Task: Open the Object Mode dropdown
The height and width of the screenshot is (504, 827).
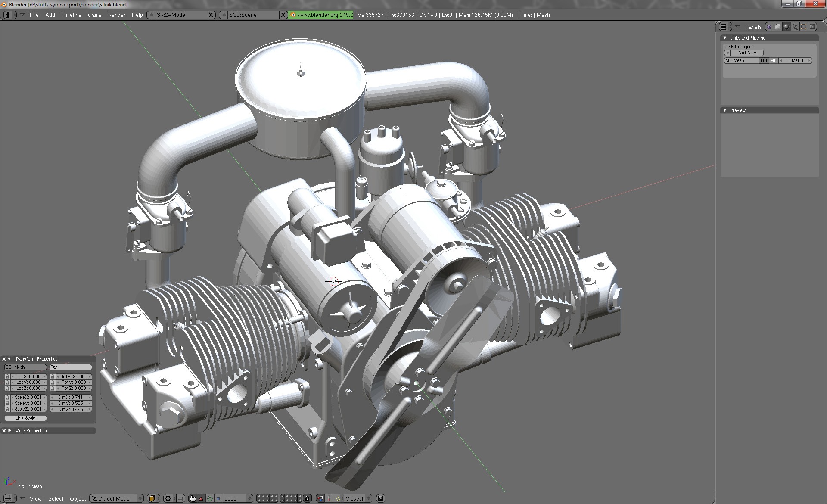Action: click(x=116, y=498)
